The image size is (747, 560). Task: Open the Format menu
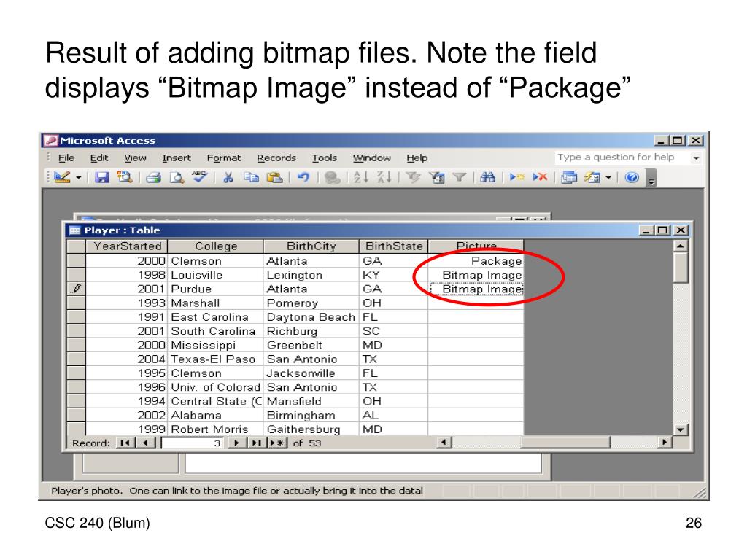[224, 157]
